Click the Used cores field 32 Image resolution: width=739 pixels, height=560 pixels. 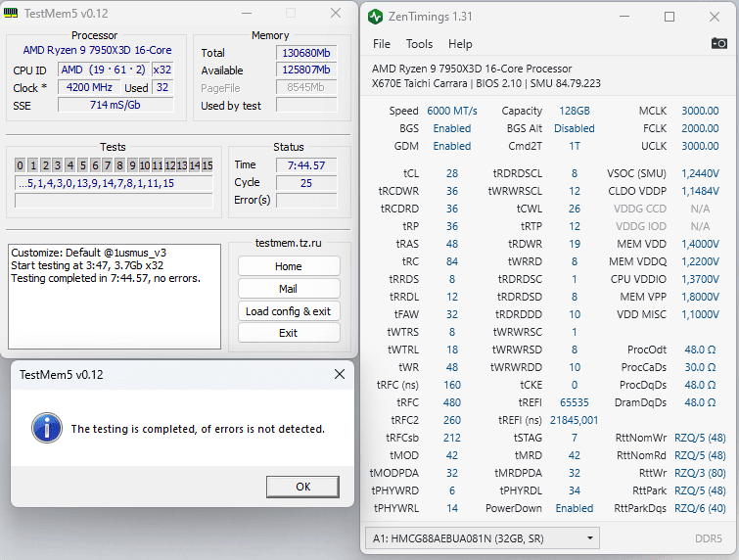(x=162, y=87)
